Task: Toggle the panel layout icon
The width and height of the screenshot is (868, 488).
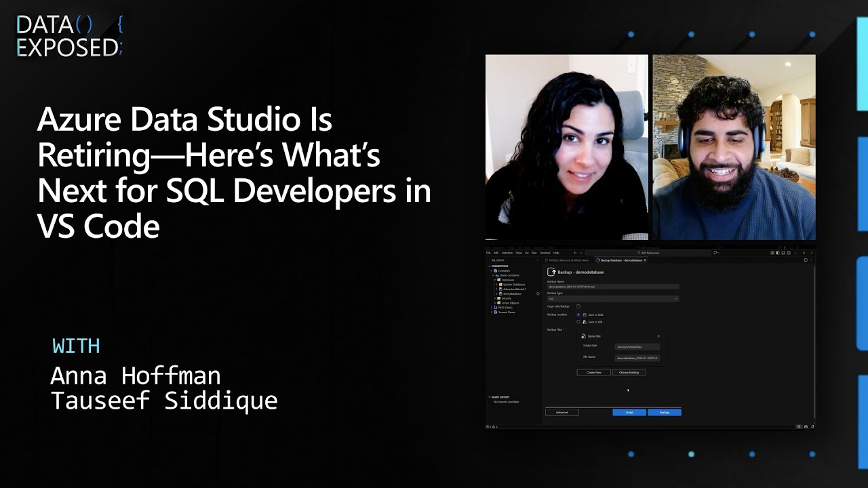Action: pyautogui.click(x=783, y=253)
